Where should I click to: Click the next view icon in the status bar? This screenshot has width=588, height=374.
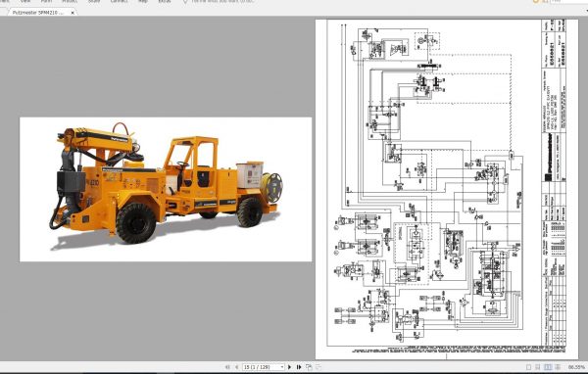tap(318, 367)
